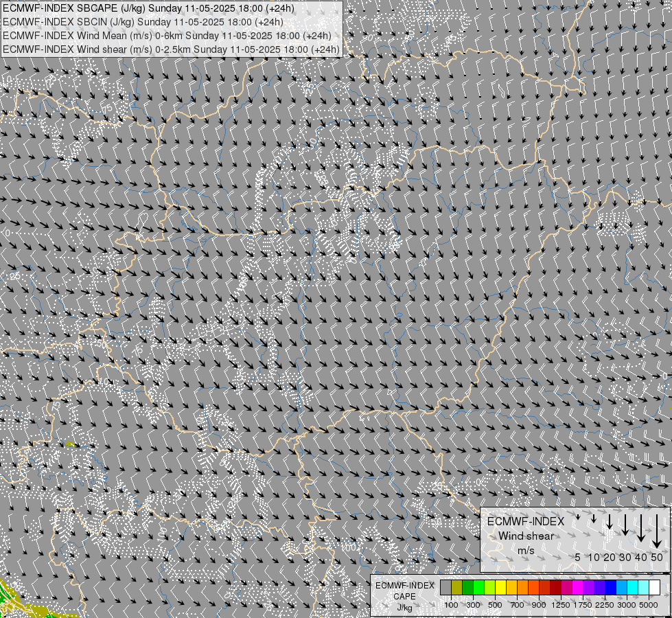
Task: Click the Wind shear 0-2.5km title line
Action: [171, 49]
